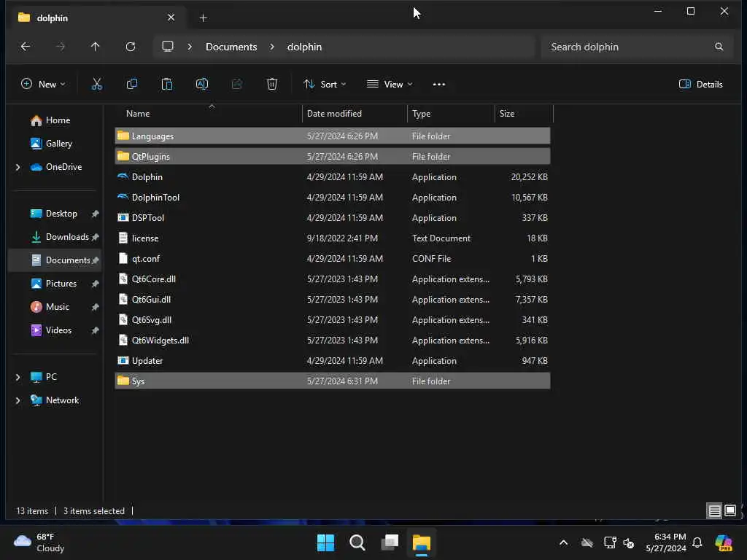Select the license text document
Viewport: 747px width, 560px height.
coord(332,238)
